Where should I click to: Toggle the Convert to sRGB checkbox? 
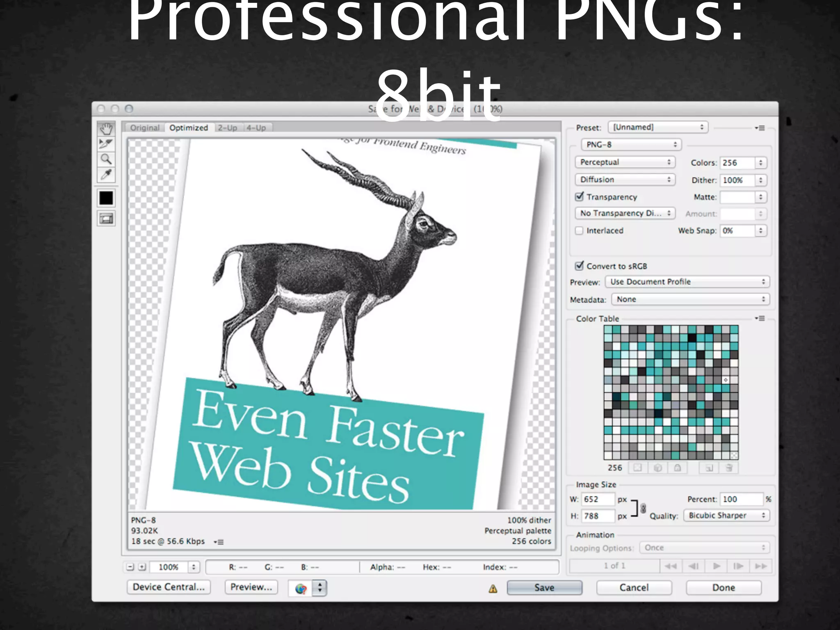pos(579,266)
